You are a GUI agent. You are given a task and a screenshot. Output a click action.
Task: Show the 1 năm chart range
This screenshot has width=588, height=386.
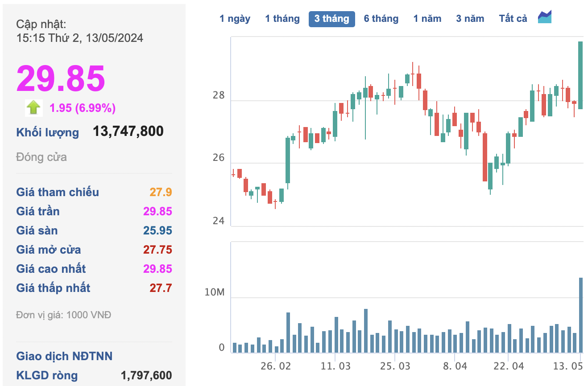pyautogui.click(x=427, y=19)
